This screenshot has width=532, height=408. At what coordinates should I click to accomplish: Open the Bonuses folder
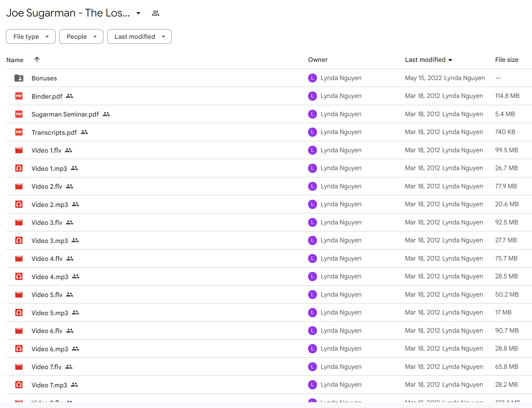point(44,78)
